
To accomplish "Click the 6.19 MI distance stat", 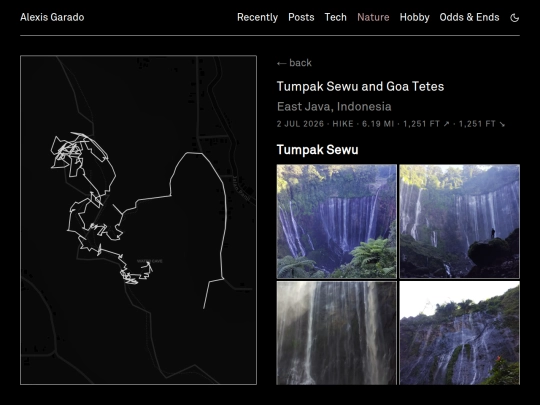I will coord(378,124).
